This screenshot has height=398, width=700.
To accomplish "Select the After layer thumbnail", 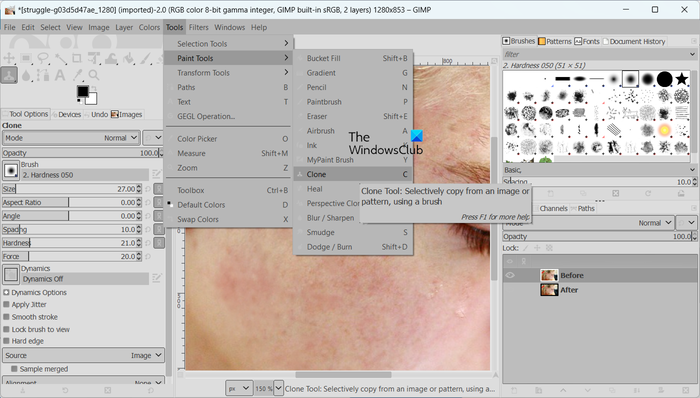I will (x=549, y=290).
